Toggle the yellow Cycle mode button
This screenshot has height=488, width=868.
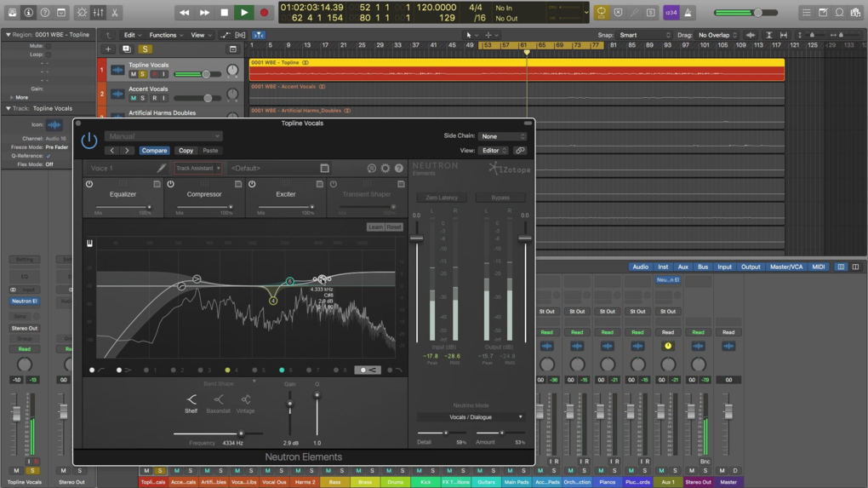point(601,12)
